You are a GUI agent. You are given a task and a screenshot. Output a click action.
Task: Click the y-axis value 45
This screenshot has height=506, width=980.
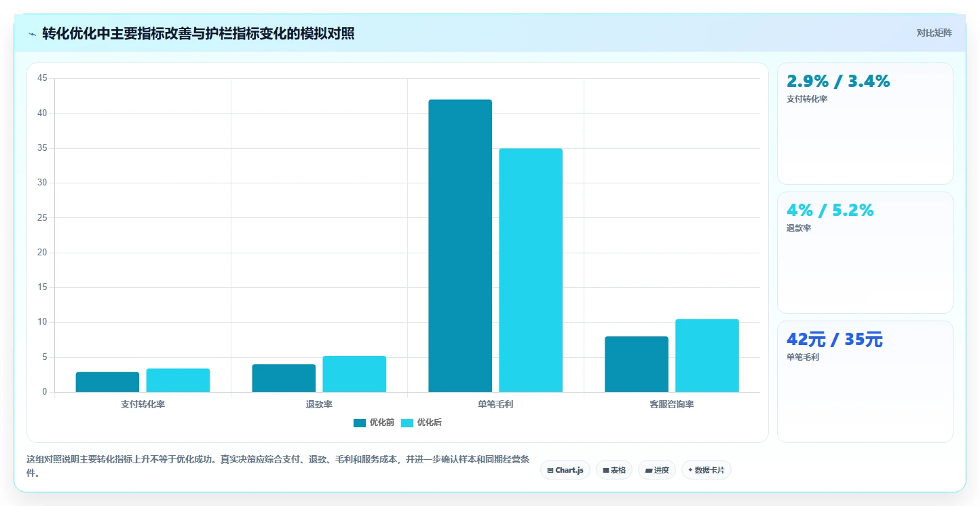point(42,79)
